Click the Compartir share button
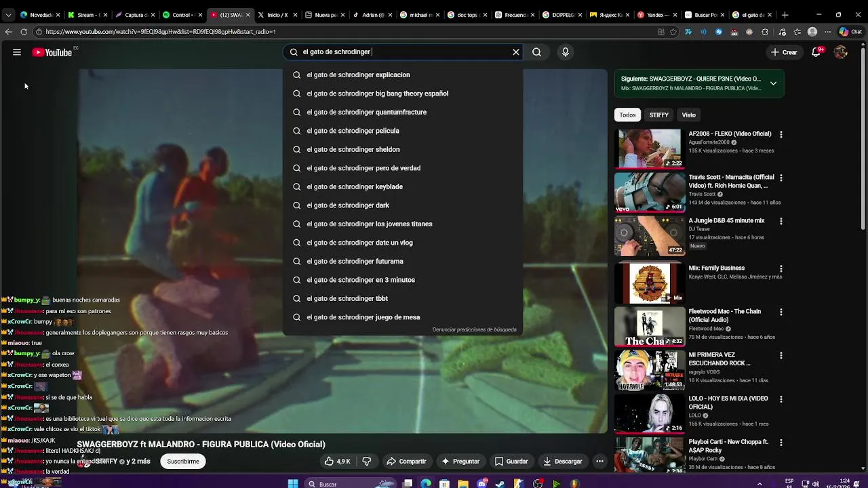This screenshot has width=868, height=488. pos(406,462)
